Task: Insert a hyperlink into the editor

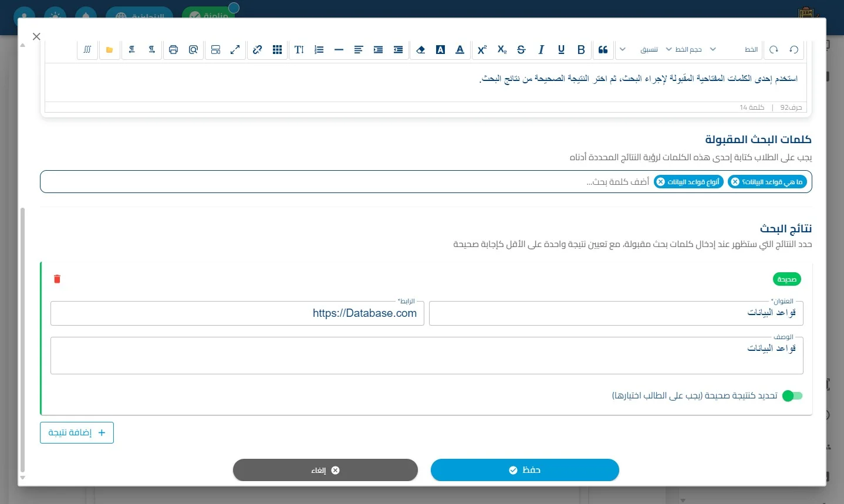Action: pos(258,50)
